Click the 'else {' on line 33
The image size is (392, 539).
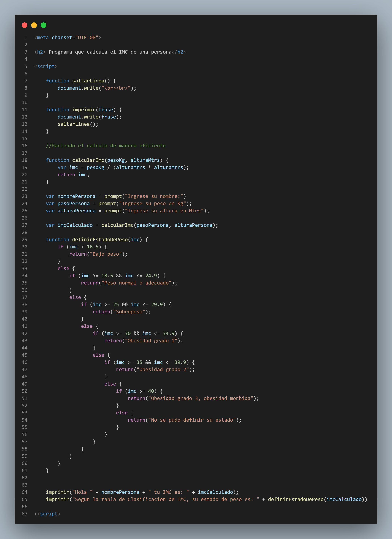point(66,269)
